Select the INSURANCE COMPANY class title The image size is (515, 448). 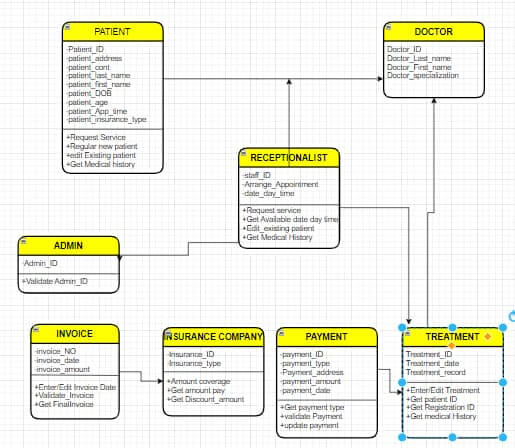click(x=213, y=337)
